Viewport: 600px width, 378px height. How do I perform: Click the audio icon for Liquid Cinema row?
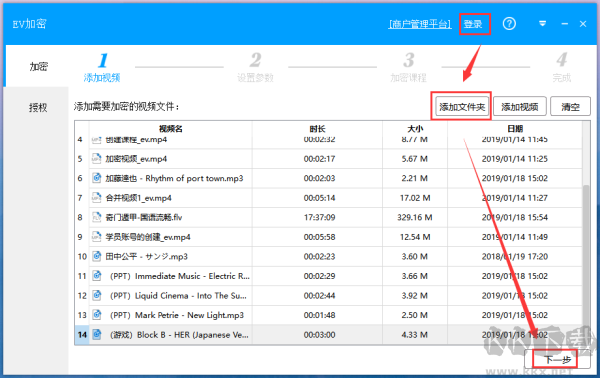(x=97, y=295)
